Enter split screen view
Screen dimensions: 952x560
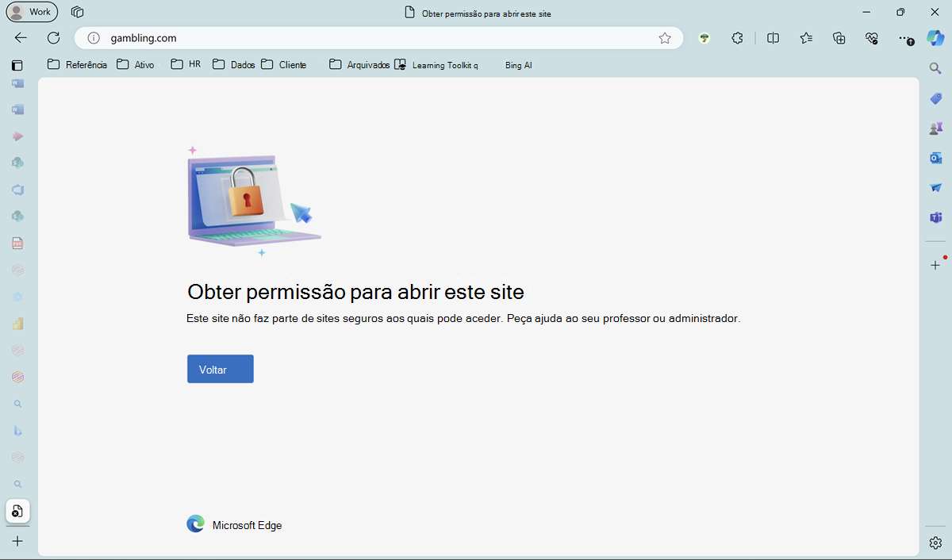(x=773, y=38)
